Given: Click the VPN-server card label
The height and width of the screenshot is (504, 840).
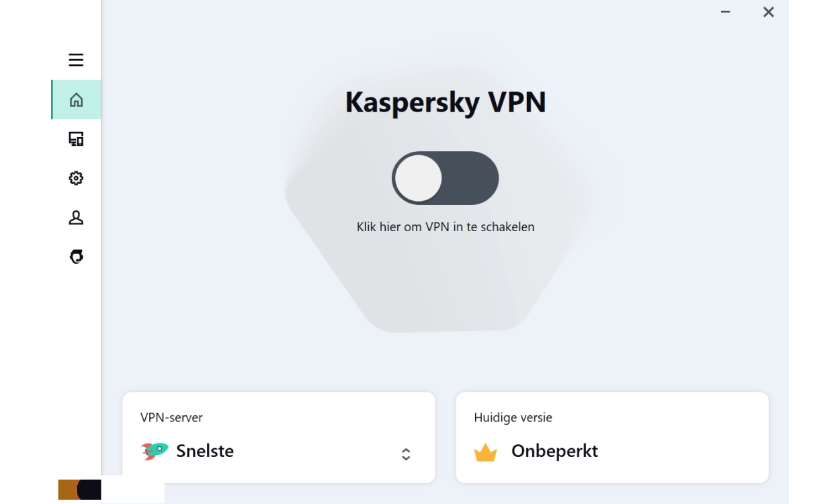Looking at the screenshot, I should pos(171,417).
